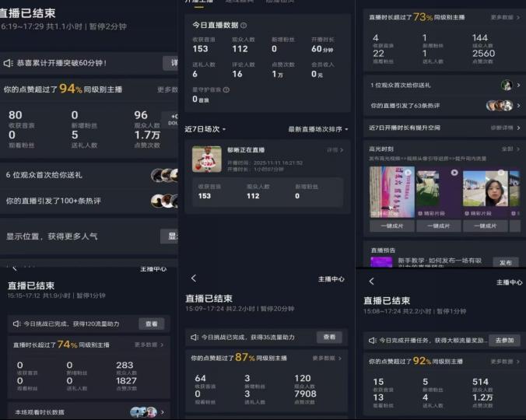
Task: Open 直播中心 above the 15:08~17:24 session
Action: coord(510,282)
